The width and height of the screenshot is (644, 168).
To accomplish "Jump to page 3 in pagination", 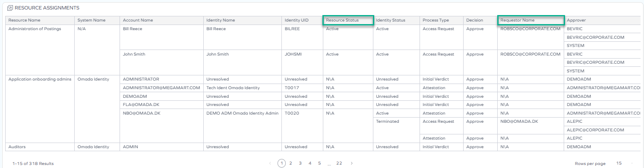I will point(300,163).
